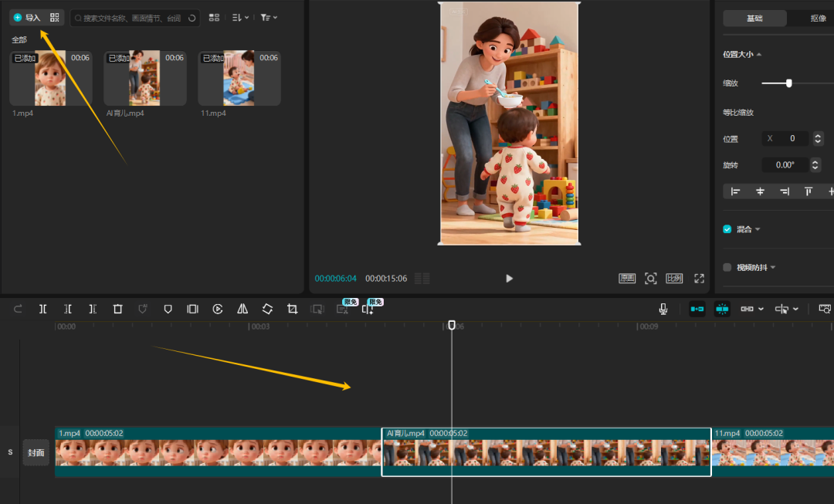Viewport: 834px width, 504px height.
Task: Uncheck the 混合 checkbox
Action: (727, 229)
